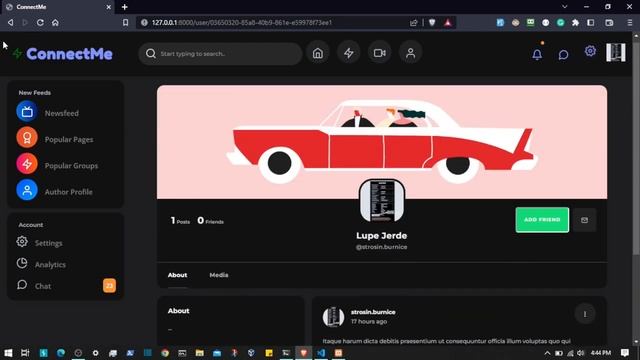
Task: Open the chat bubble icon in header
Action: (563, 55)
